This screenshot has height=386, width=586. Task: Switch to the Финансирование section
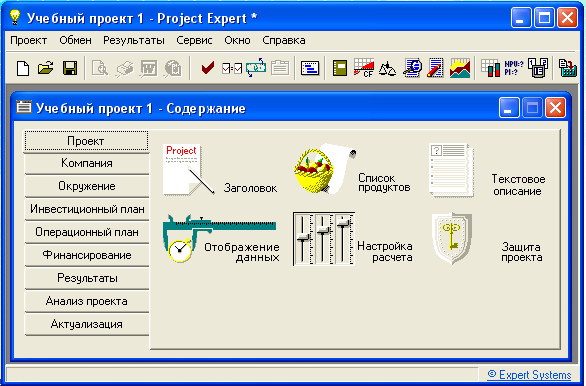(87, 255)
